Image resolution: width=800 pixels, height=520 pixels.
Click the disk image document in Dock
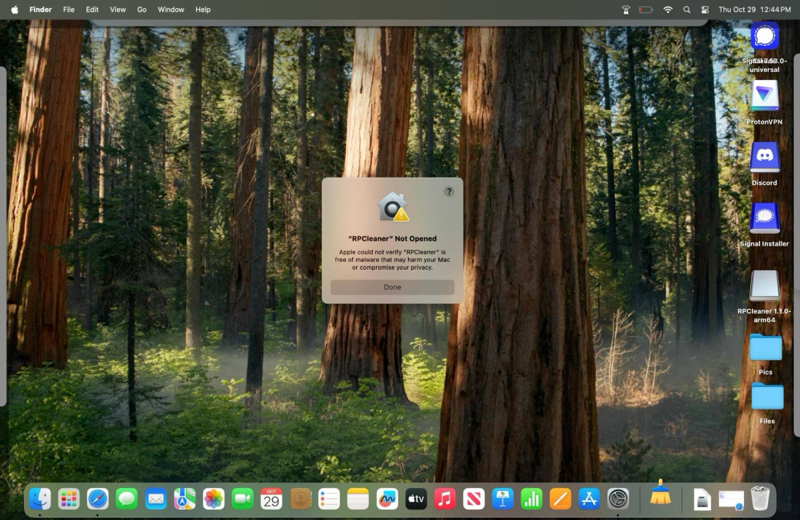(x=702, y=499)
